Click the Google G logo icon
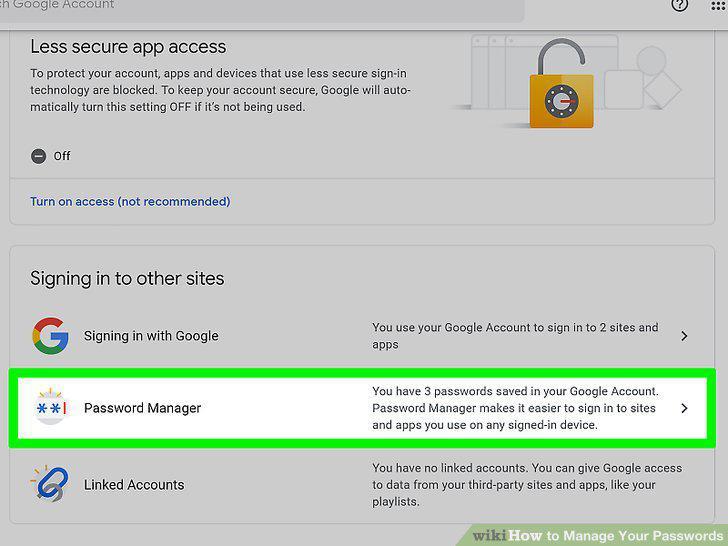Screen dimensions: 728x546 pos(51,336)
